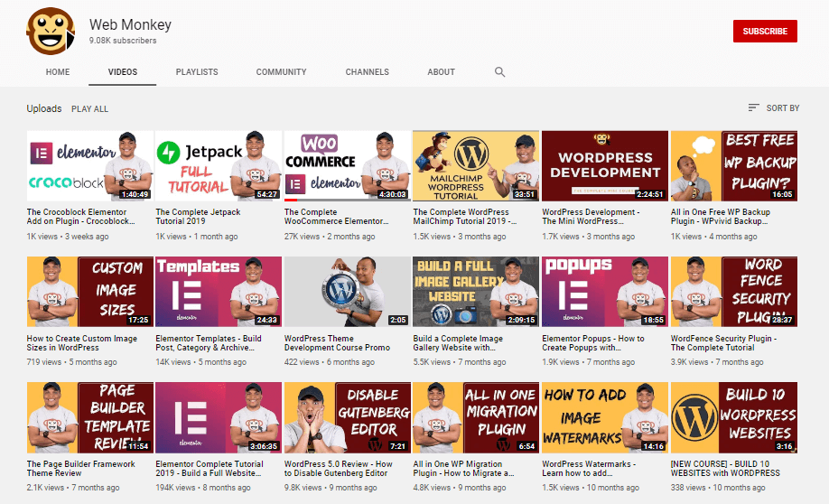Open the Disable Gutenberg Editor thumbnail
The height and width of the screenshot is (504, 829).
(348, 417)
